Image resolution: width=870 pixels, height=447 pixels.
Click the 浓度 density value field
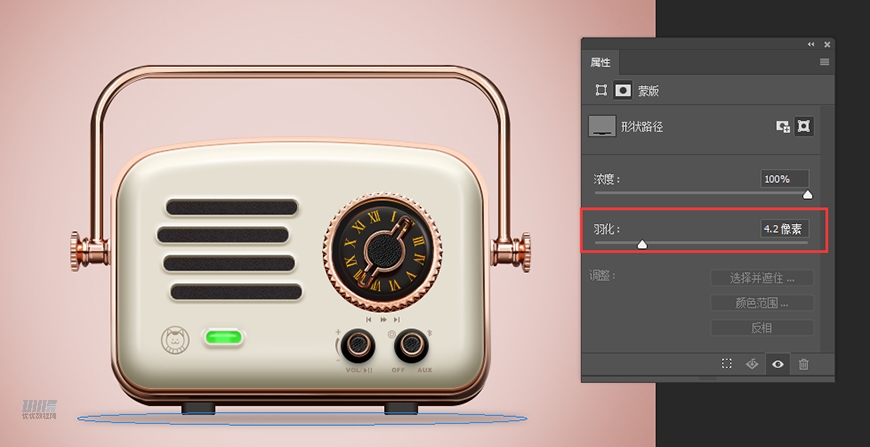(x=784, y=179)
